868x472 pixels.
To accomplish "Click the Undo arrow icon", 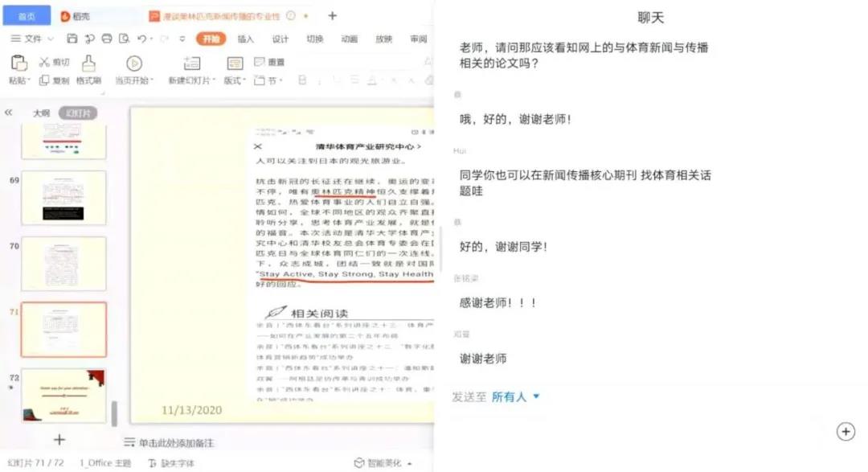I will coord(142,39).
